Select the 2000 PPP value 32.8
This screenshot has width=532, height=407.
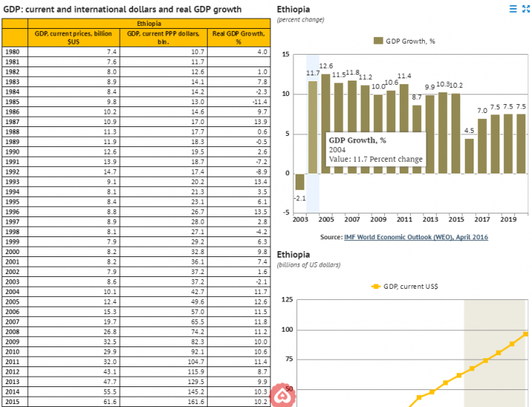163,252
